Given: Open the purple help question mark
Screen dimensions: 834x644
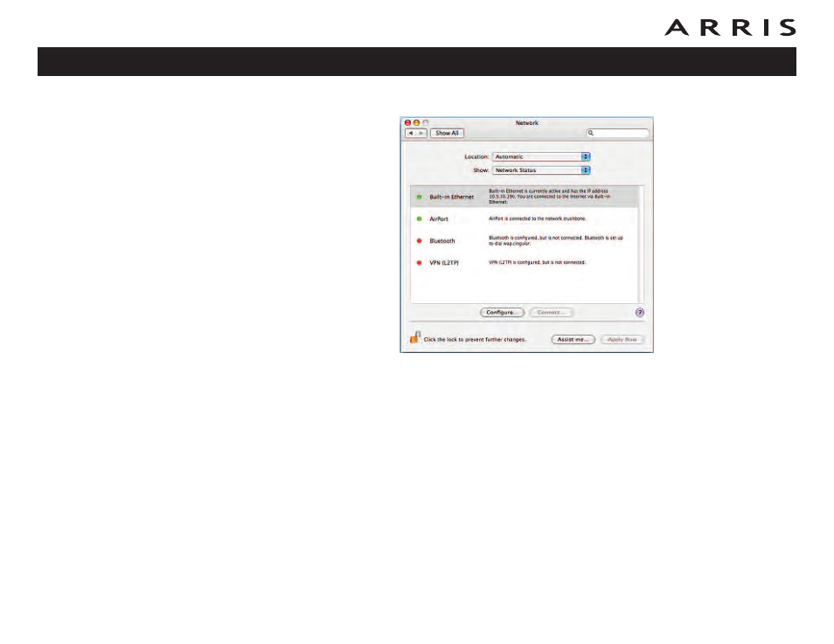Looking at the screenshot, I should [x=640, y=313].
